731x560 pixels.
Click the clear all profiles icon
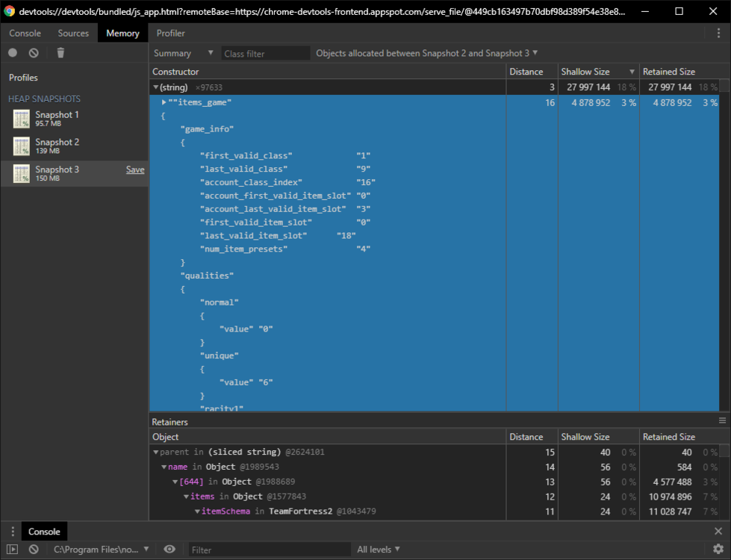click(34, 53)
